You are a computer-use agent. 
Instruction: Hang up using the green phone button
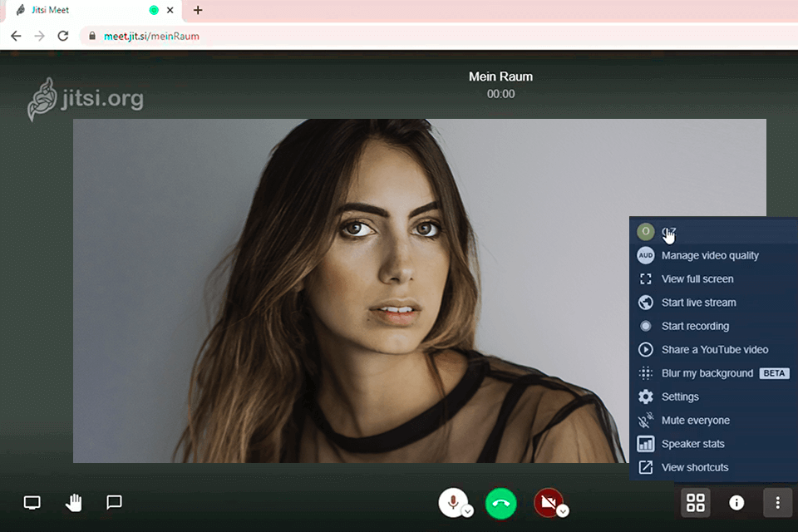coord(500,503)
